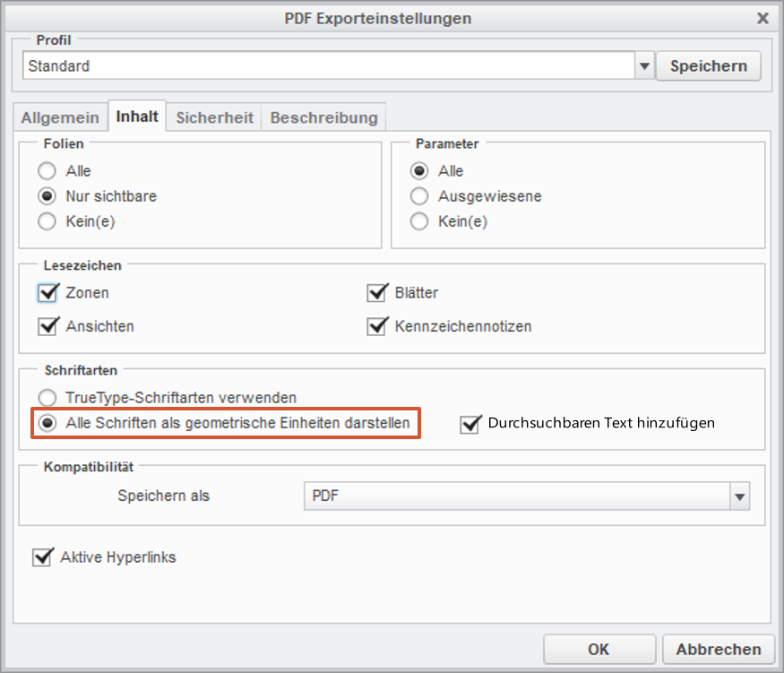Select Alle radio button under Folien
Viewport: 784px width, 673px height.
47,170
